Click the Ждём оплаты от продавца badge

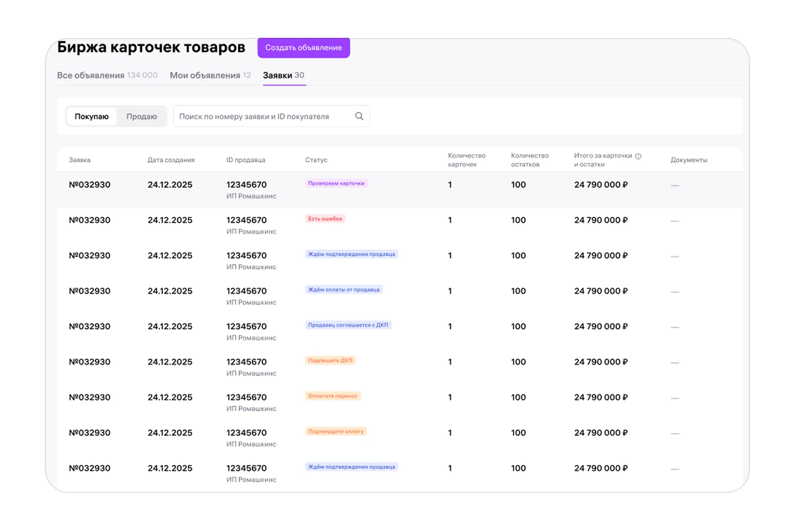(x=344, y=290)
